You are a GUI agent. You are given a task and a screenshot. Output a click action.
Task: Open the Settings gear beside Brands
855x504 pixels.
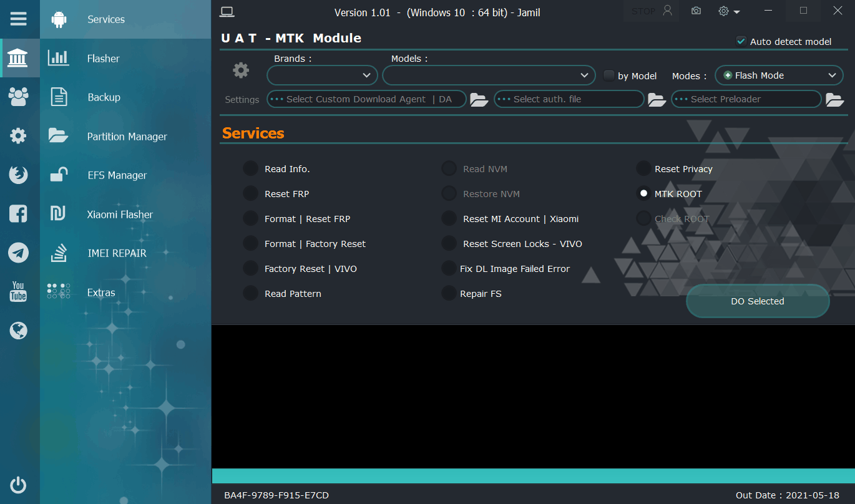click(x=241, y=70)
